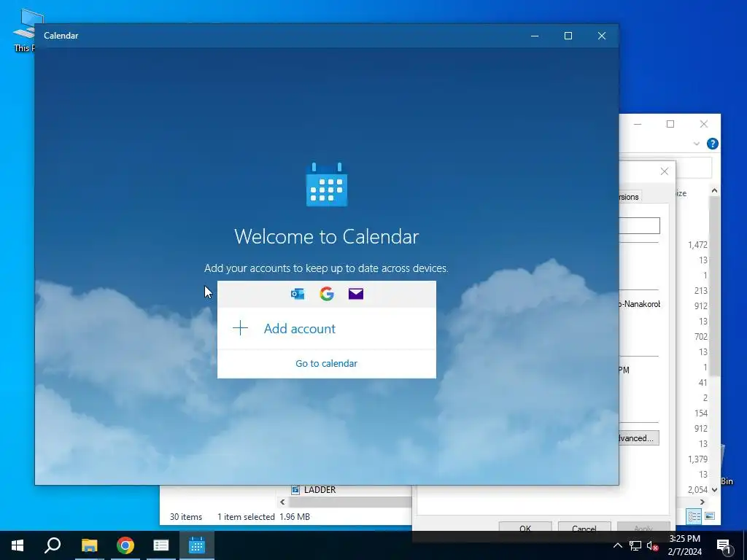Image resolution: width=747 pixels, height=560 pixels.
Task: Switch to Details view in File Explorer
Action: click(694, 516)
